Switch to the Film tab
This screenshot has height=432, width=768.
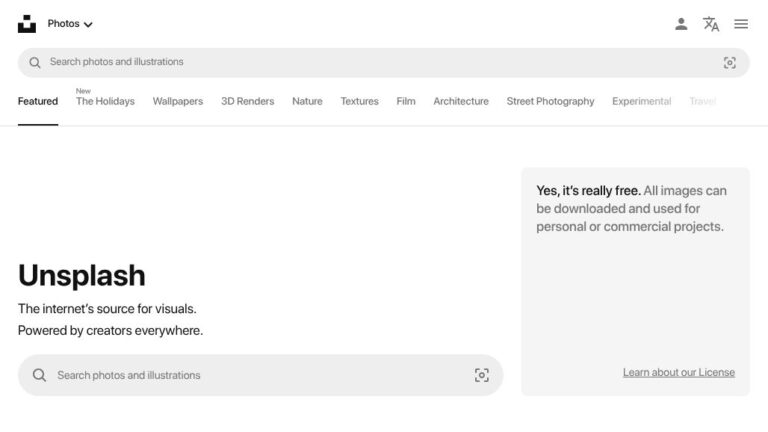(406, 101)
